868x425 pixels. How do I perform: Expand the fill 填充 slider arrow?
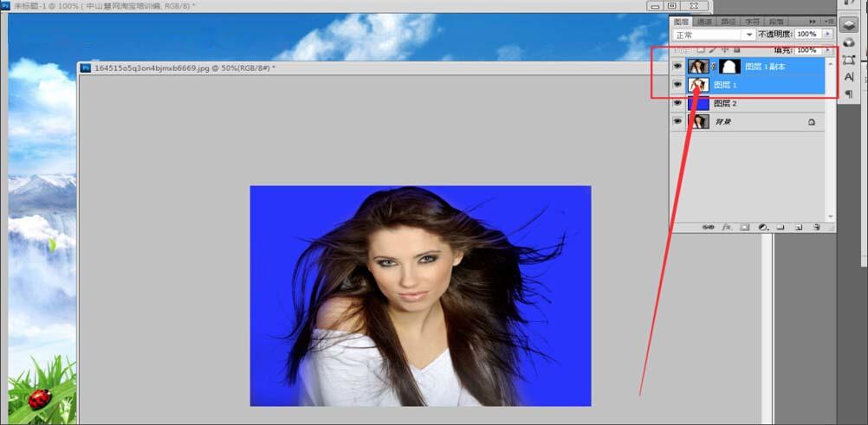pos(826,50)
